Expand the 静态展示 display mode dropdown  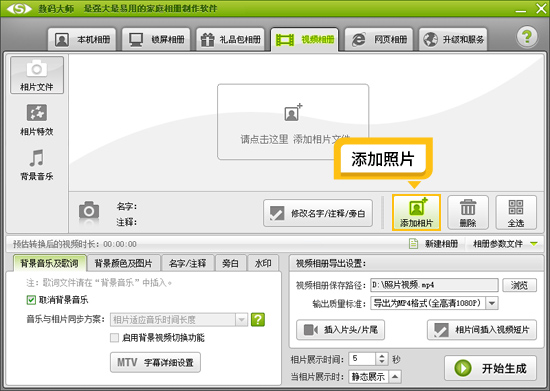coord(395,377)
